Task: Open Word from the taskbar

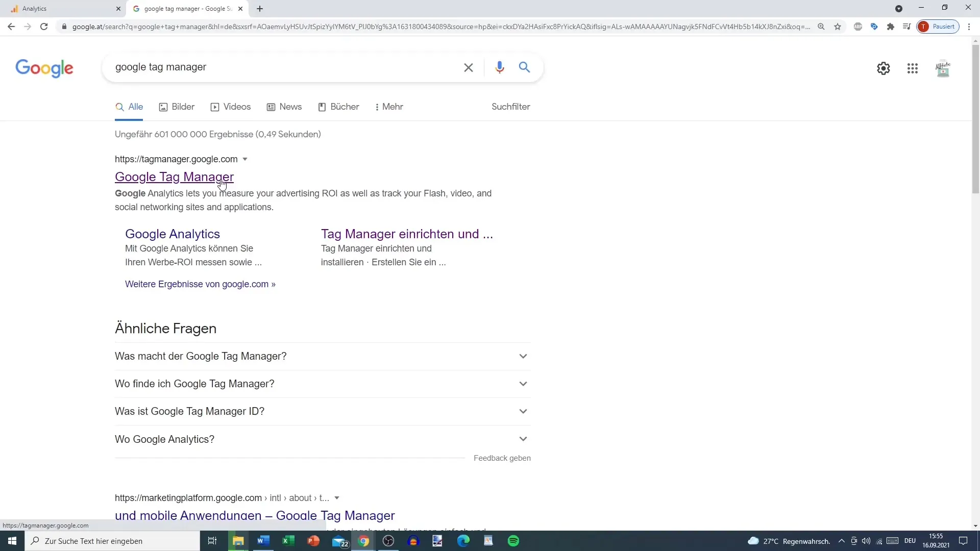Action: click(263, 541)
